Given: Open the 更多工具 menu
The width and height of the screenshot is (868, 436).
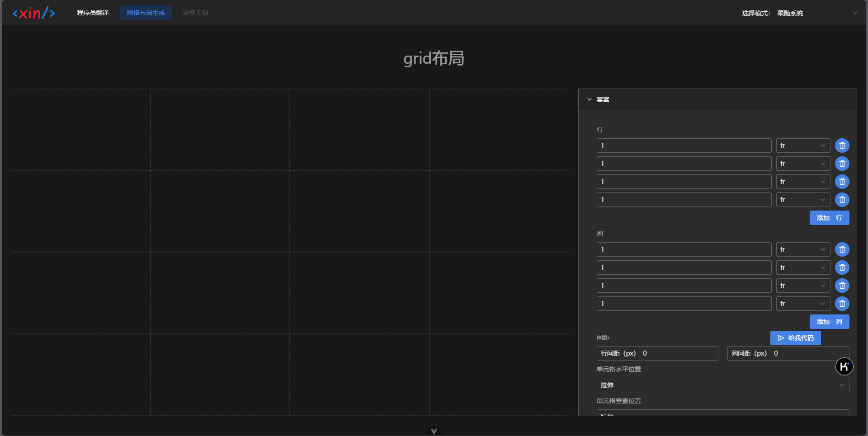Looking at the screenshot, I should [196, 13].
